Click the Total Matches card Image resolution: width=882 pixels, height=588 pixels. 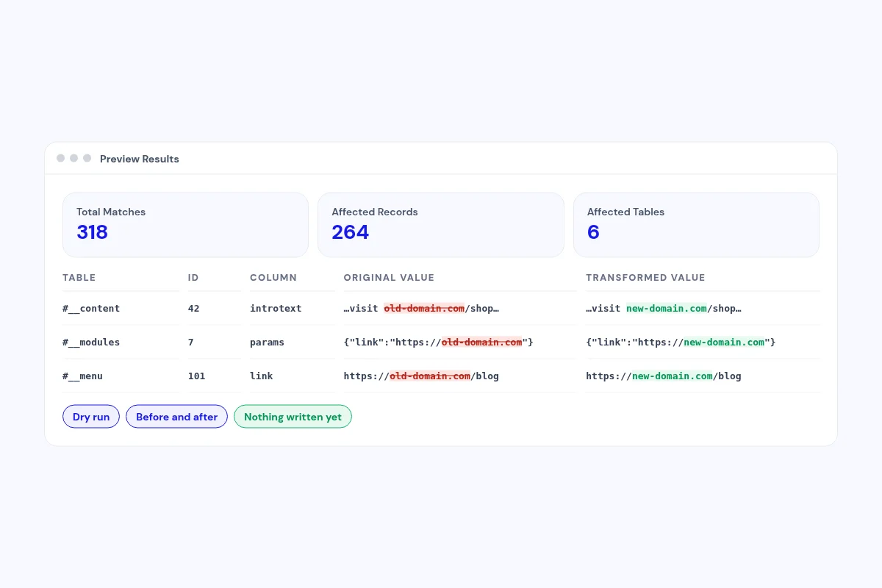185,225
